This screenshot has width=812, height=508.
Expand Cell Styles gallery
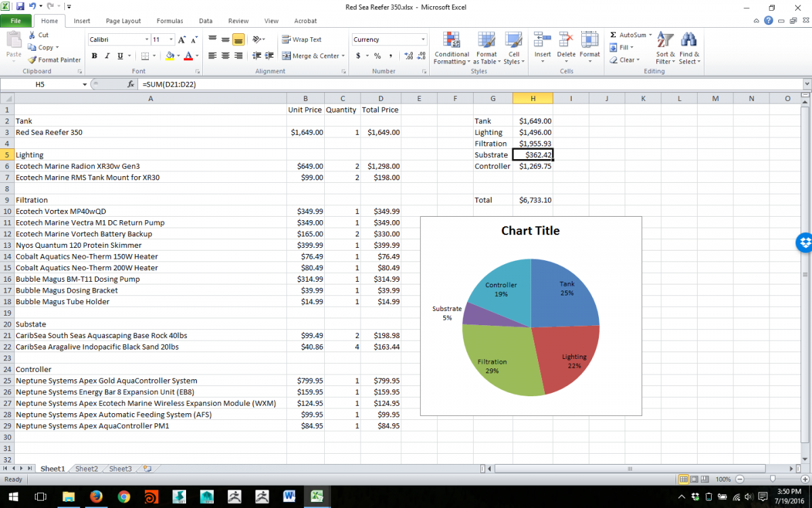point(514,48)
